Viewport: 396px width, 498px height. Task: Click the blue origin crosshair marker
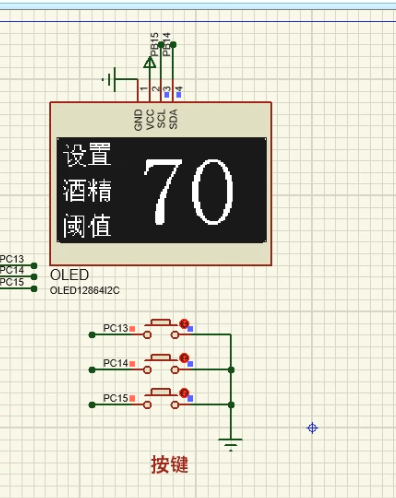312,428
